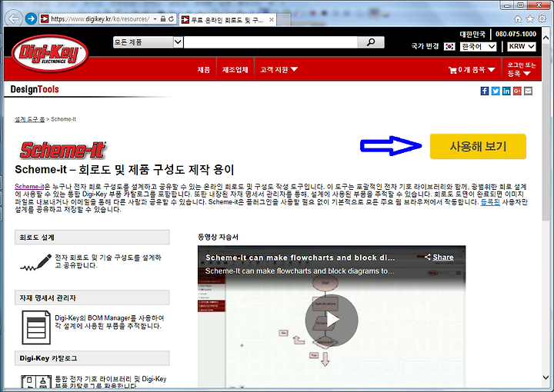This screenshot has width=554, height=392.
Task: Share page on Facebook
Action: point(485,91)
